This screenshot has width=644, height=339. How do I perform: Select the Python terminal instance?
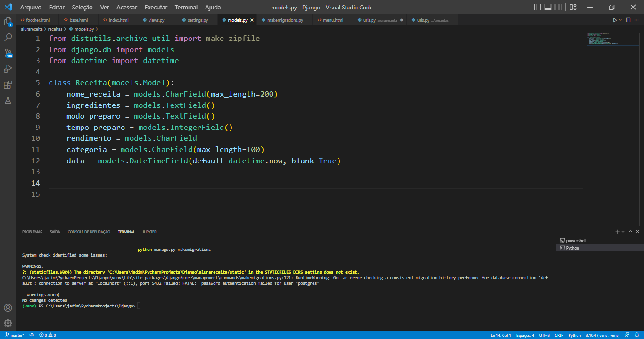[x=600, y=248]
